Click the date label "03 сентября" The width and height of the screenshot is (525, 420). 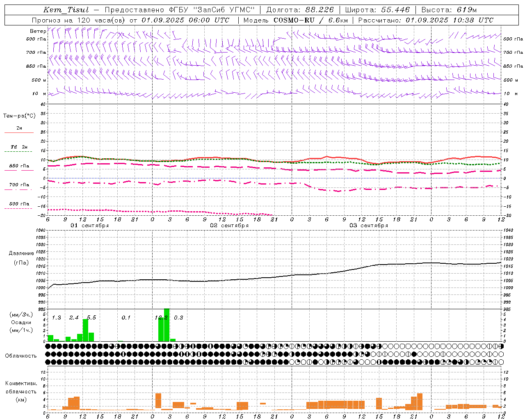tap(368, 226)
